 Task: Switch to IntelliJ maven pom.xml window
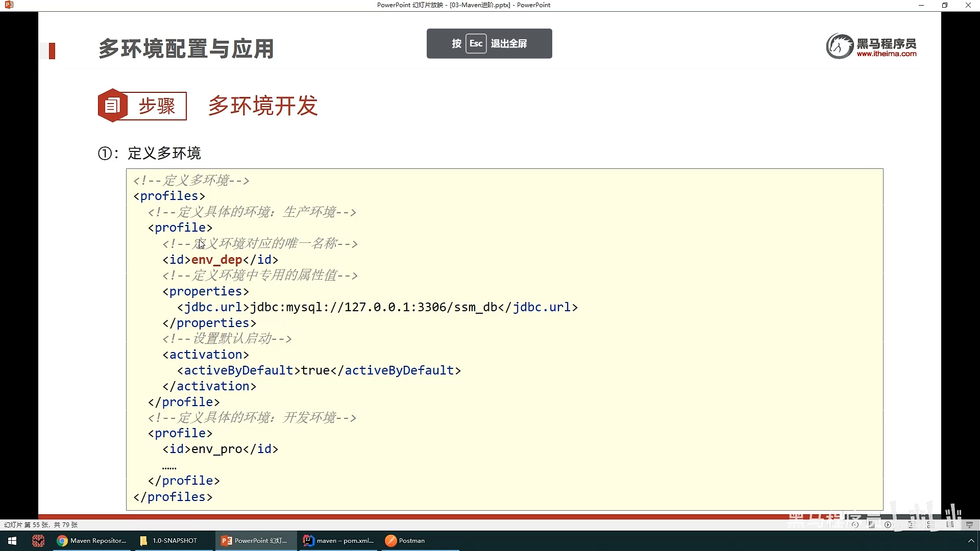(339, 541)
